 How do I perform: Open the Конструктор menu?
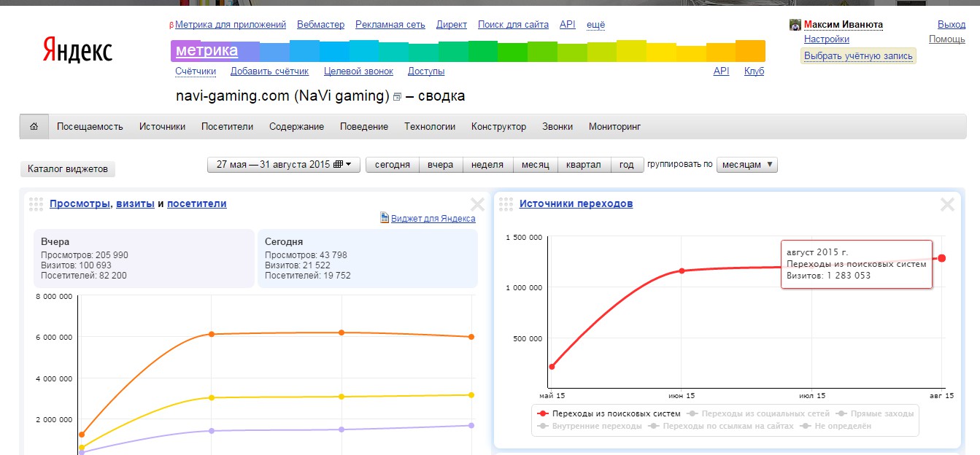coord(498,127)
